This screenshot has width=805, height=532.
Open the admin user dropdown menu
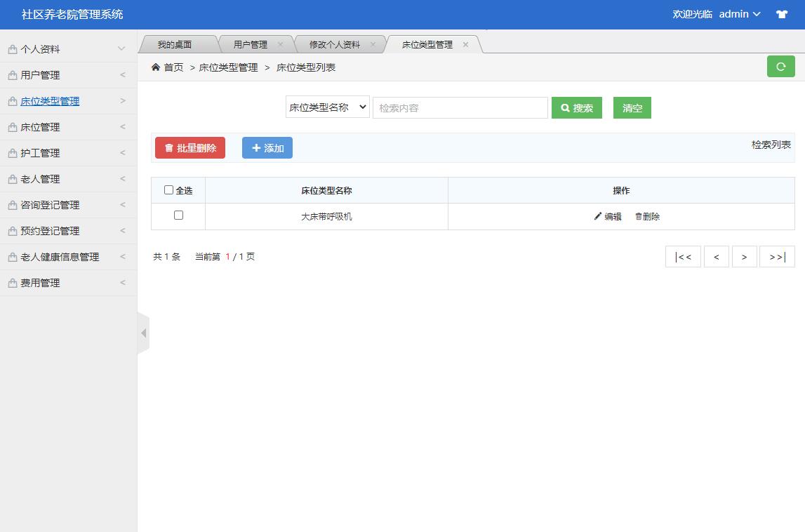[x=738, y=13]
